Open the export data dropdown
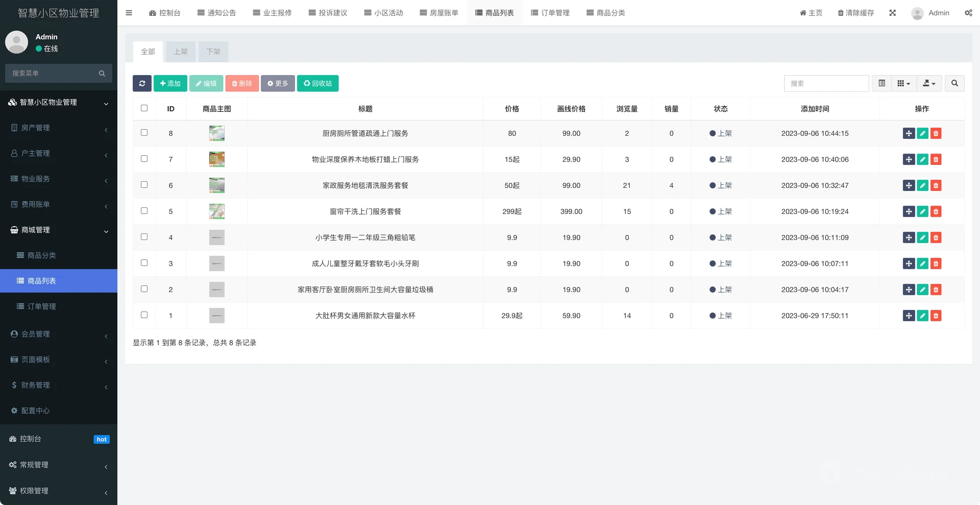 (x=929, y=83)
